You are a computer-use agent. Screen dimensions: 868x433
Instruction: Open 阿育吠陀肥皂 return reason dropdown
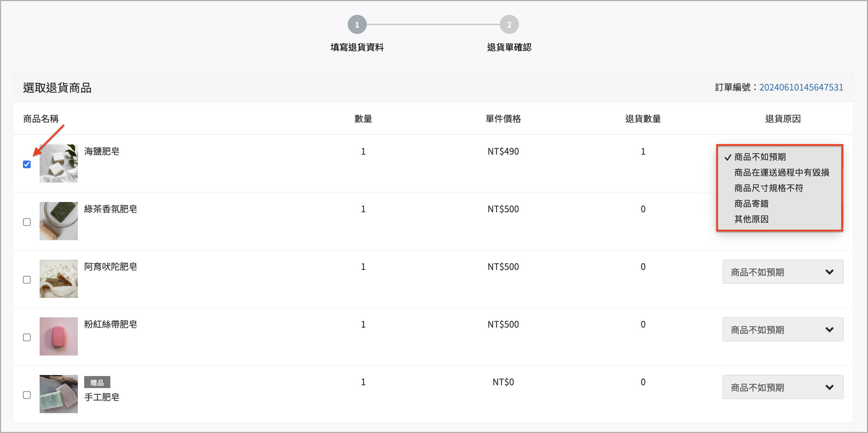782,272
